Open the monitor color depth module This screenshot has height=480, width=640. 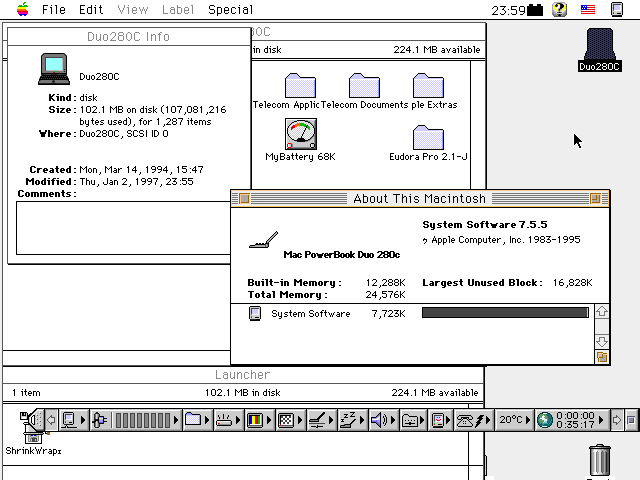pos(259,420)
